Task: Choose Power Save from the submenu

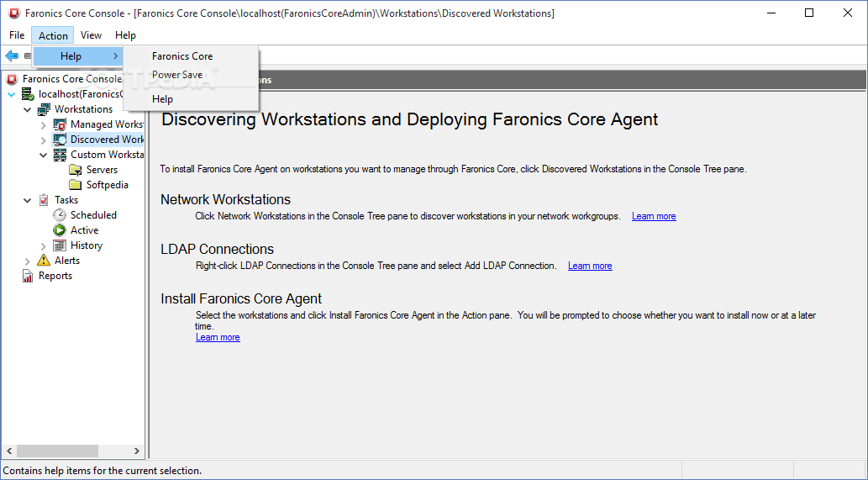Action: (191, 75)
